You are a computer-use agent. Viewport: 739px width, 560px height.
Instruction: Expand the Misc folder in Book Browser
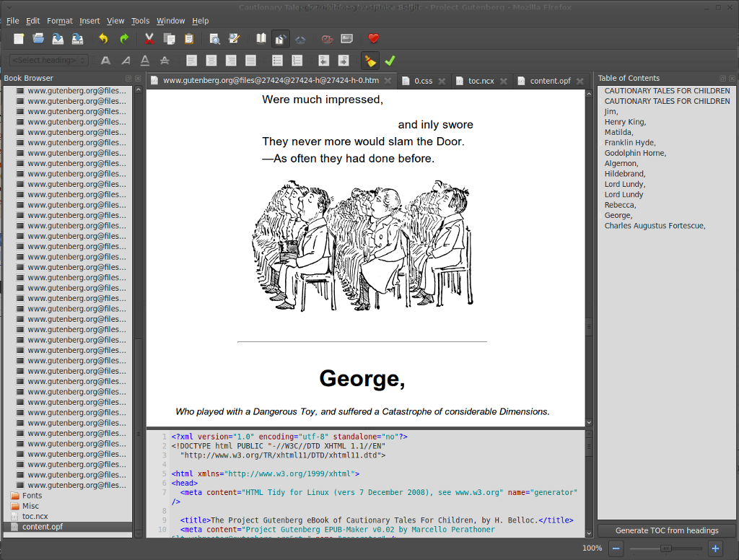(30, 506)
